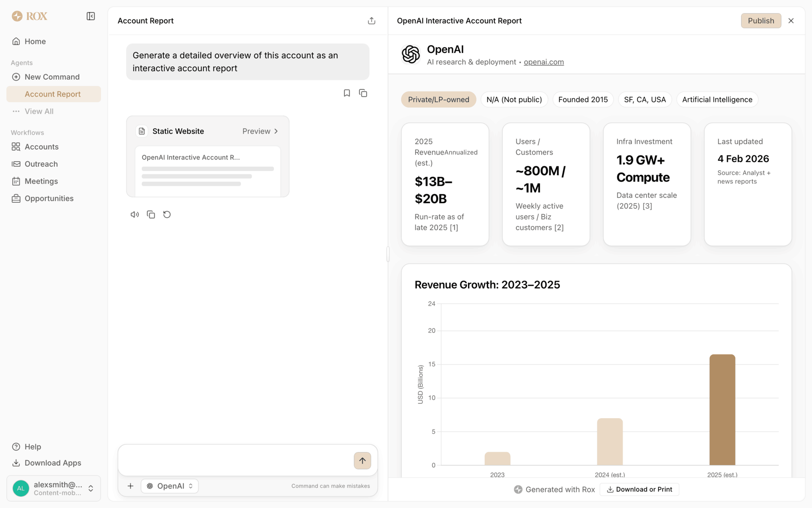Click the Revenue Growth: 2023–2025 heading
The height and width of the screenshot is (508, 812).
pyautogui.click(x=487, y=285)
